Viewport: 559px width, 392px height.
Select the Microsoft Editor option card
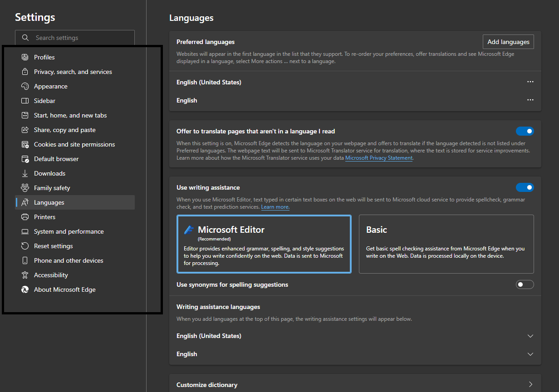click(x=264, y=244)
